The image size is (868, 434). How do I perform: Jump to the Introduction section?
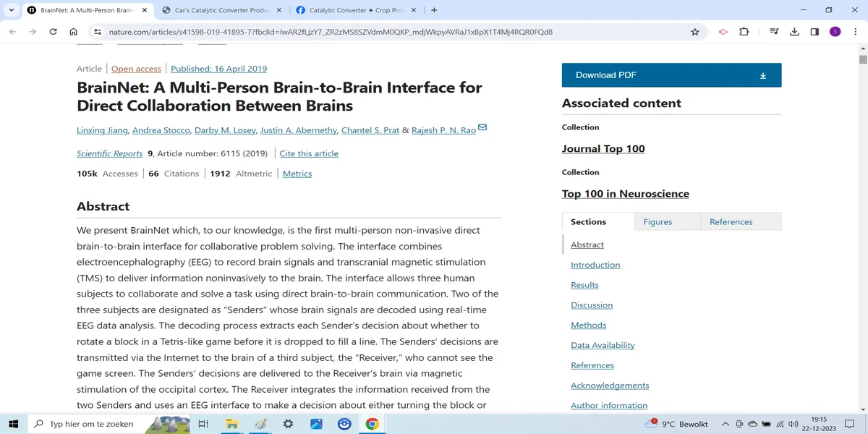595,265
